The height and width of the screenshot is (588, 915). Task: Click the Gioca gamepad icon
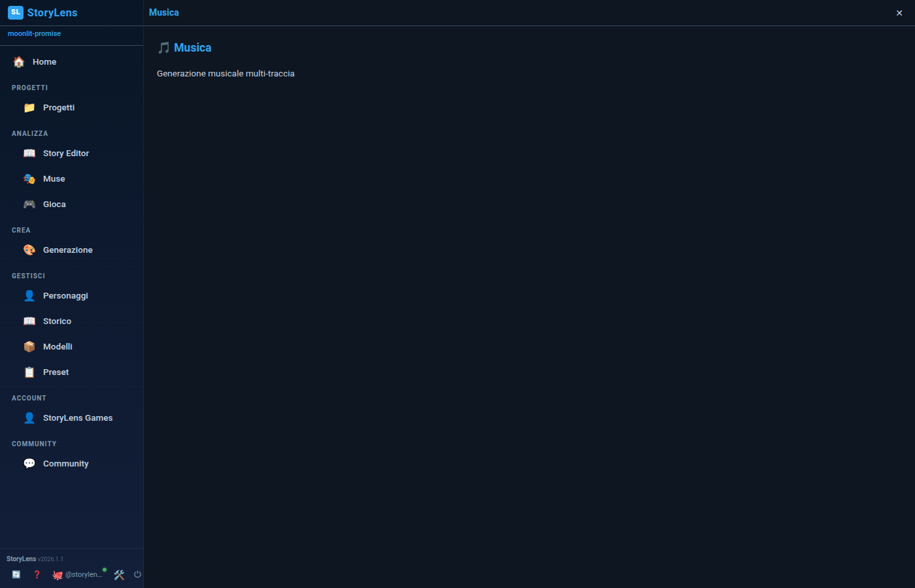pyautogui.click(x=29, y=204)
